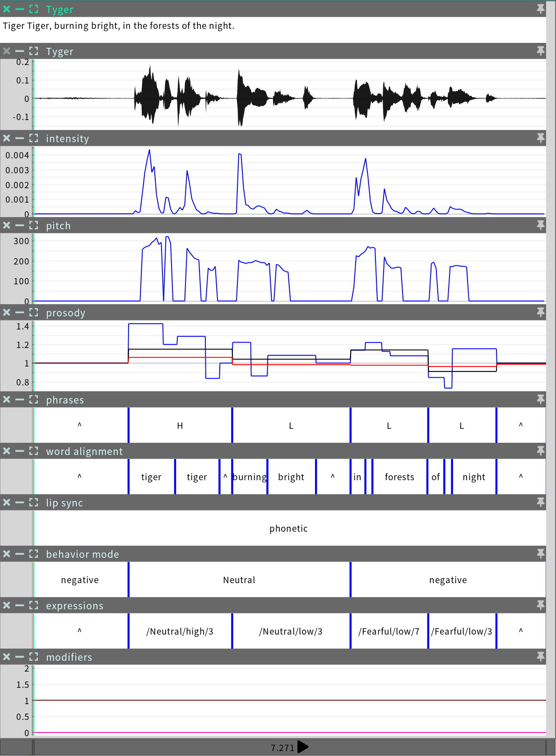Pin the modifiers panel
Viewport: 556px width, 756px height.
540,657
